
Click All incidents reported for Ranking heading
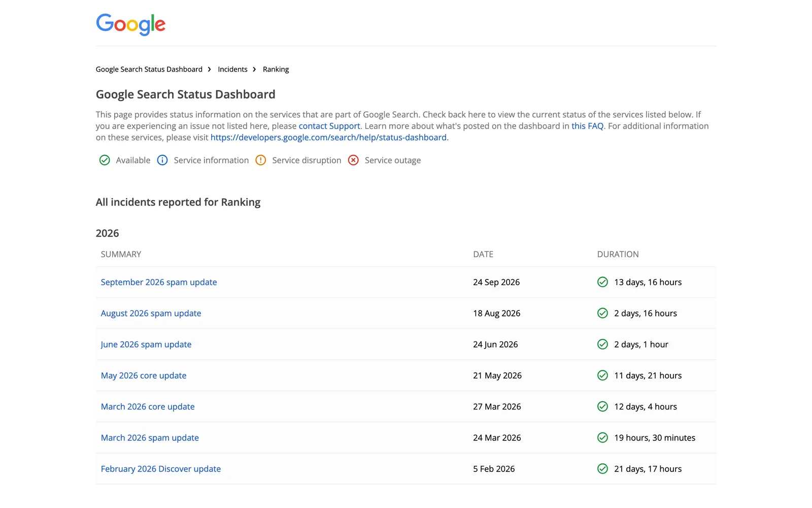coord(178,202)
